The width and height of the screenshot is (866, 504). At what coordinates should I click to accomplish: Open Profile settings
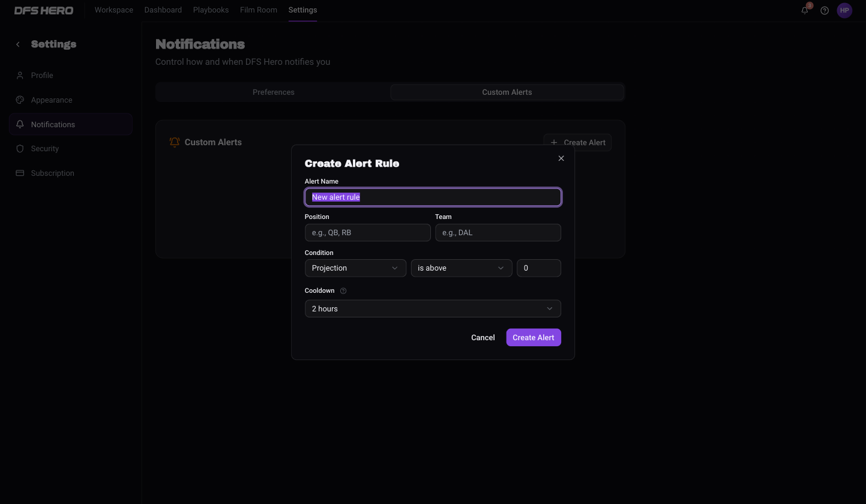click(x=71, y=76)
